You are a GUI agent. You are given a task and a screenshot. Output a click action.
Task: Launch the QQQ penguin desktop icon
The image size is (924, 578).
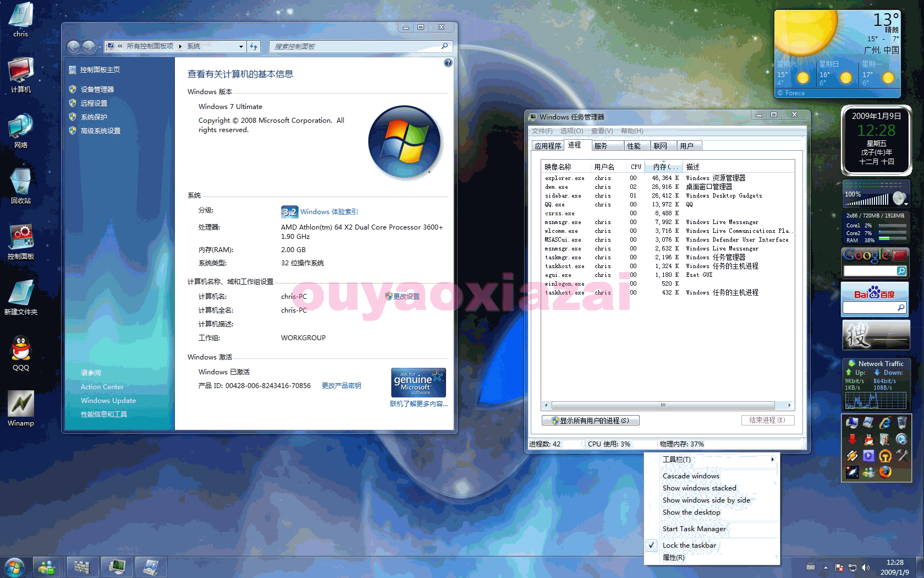[21, 353]
